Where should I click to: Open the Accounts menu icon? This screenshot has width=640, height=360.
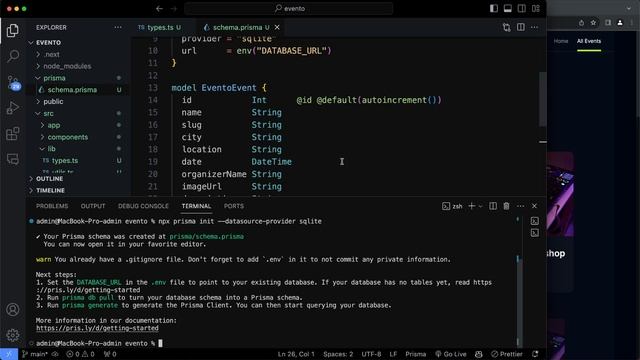point(13,309)
